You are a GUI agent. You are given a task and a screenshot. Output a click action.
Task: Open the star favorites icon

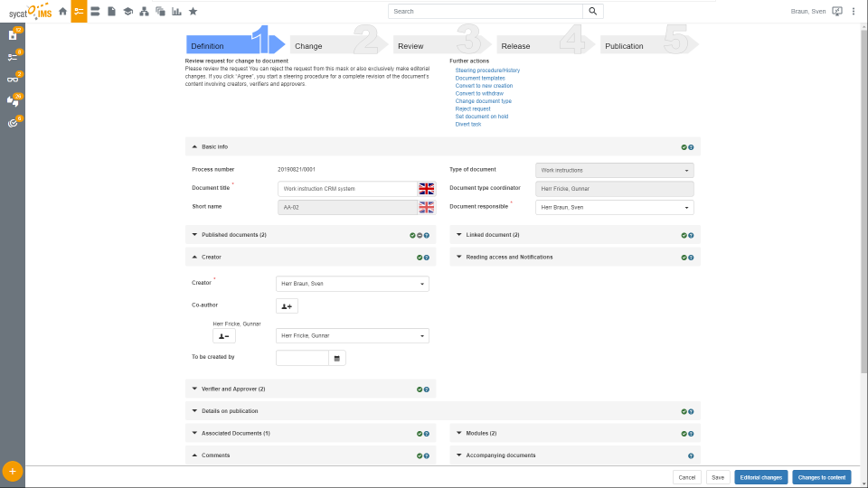[193, 11]
